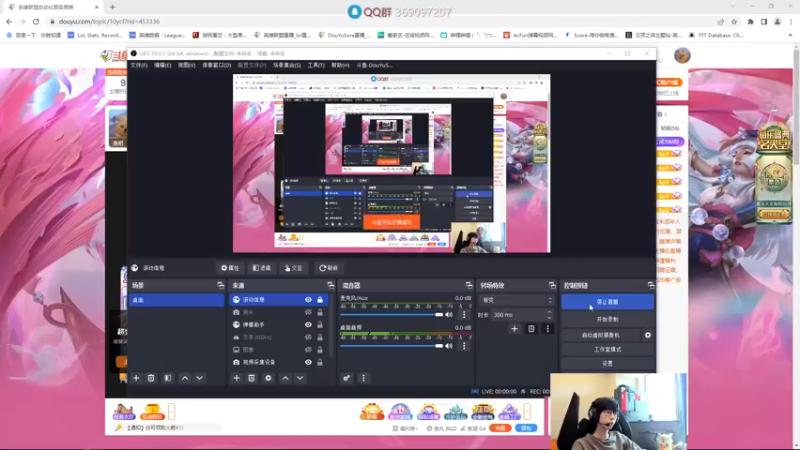Pop out the Controls dock icon
Image resolution: width=800 pixels, height=450 pixels.
[x=651, y=285]
